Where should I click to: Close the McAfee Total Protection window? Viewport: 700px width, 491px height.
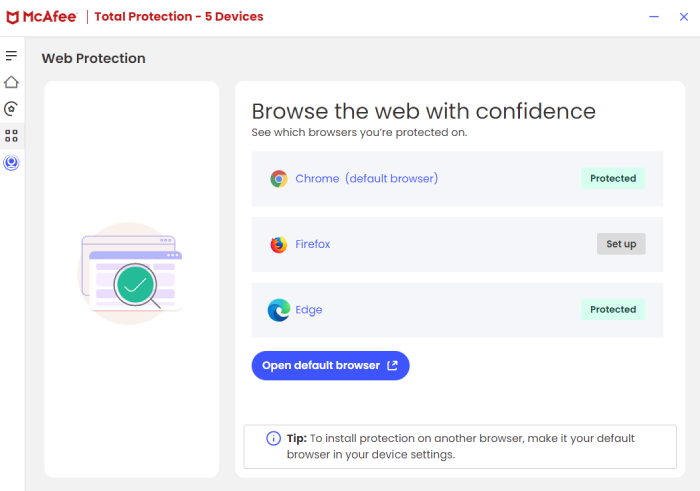tap(682, 17)
